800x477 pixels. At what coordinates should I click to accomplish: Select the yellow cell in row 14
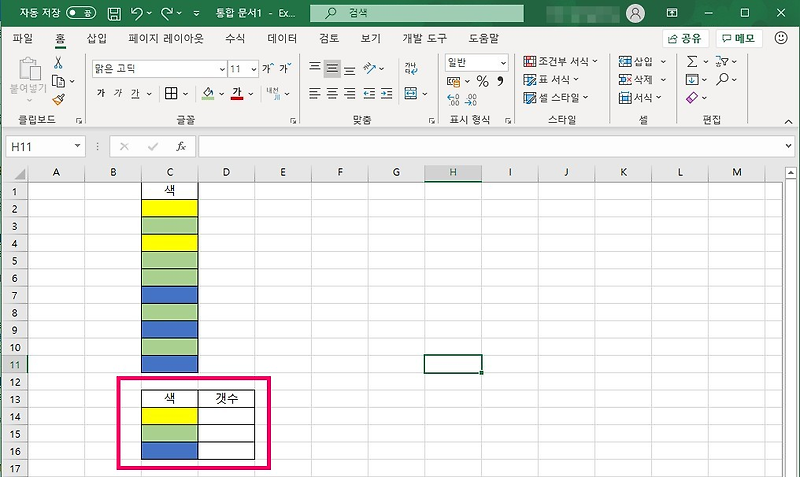coord(169,416)
